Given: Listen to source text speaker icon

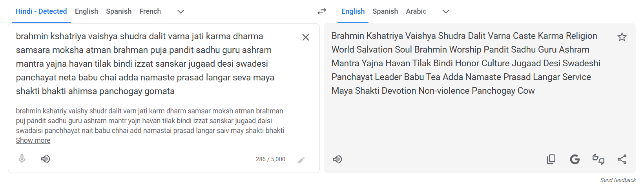Looking at the screenshot, I should pos(46,159).
